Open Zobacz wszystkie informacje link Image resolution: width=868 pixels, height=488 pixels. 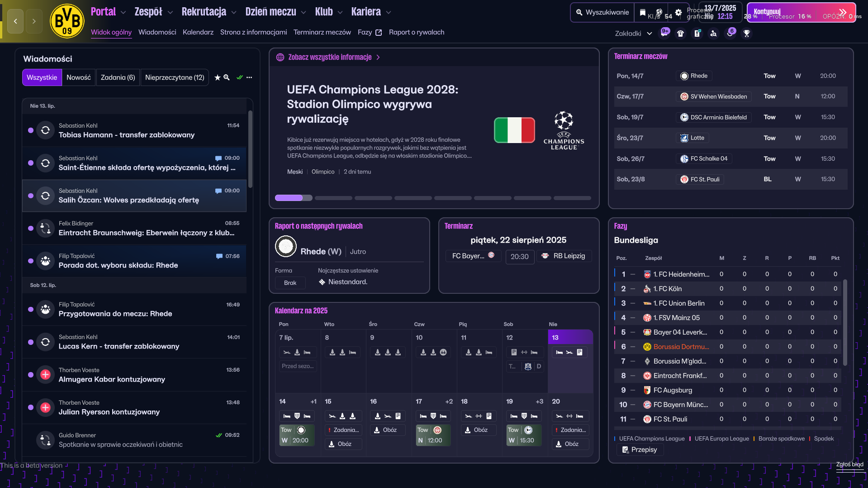330,57
